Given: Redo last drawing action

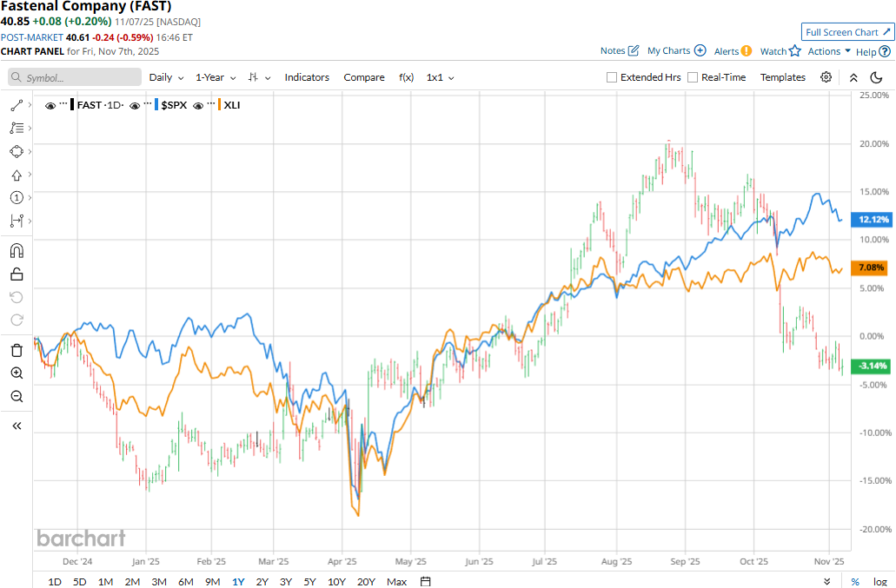Looking at the screenshot, I should 17,320.
